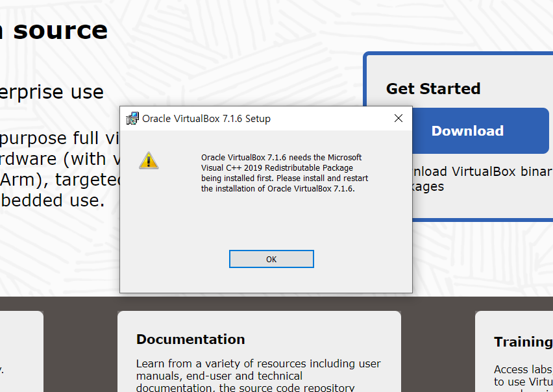Click the VirtualBox setup icon in title bar

coord(132,118)
